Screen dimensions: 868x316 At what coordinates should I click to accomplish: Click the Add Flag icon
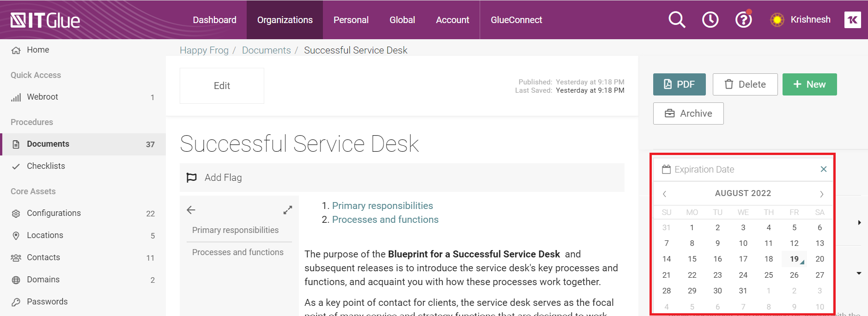[191, 178]
